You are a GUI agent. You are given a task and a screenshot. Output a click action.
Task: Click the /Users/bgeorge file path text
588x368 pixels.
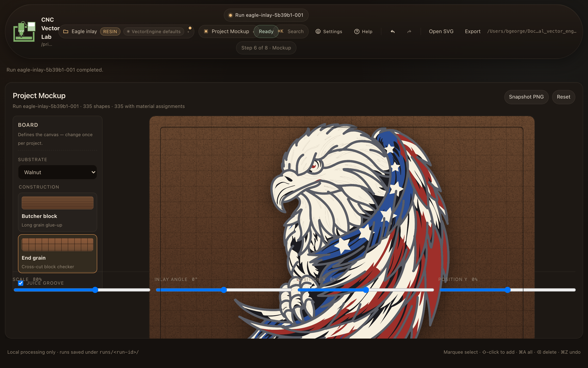pyautogui.click(x=532, y=31)
